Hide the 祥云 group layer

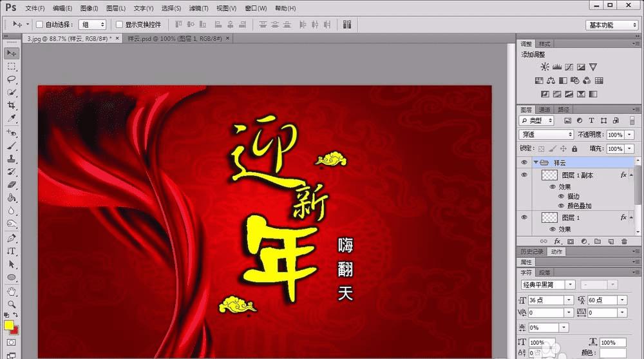click(x=524, y=162)
